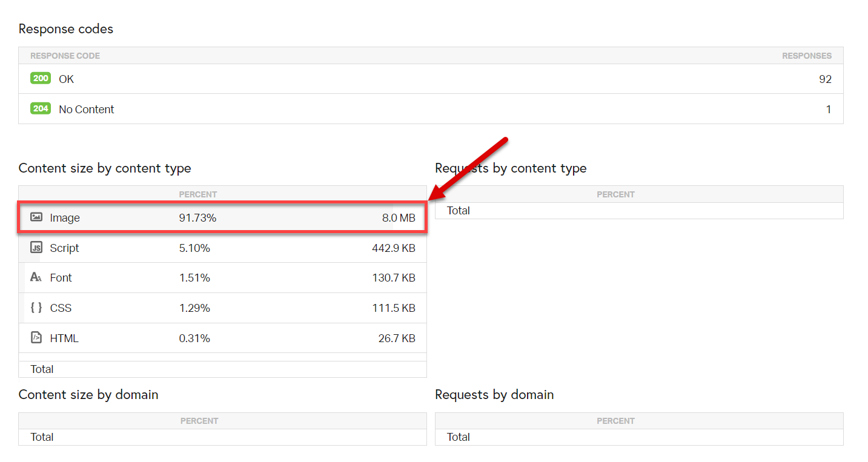Click the Image content type icon
Viewport: 868px width, 462px height.
coord(36,217)
